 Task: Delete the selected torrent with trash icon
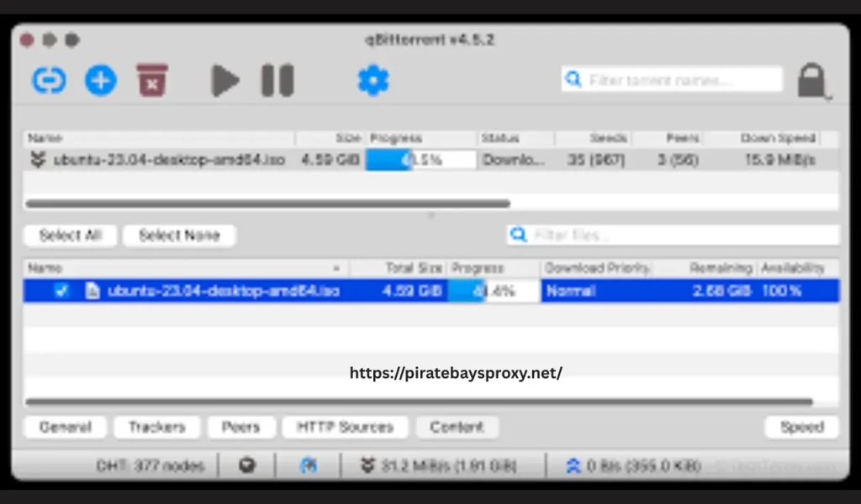click(152, 80)
